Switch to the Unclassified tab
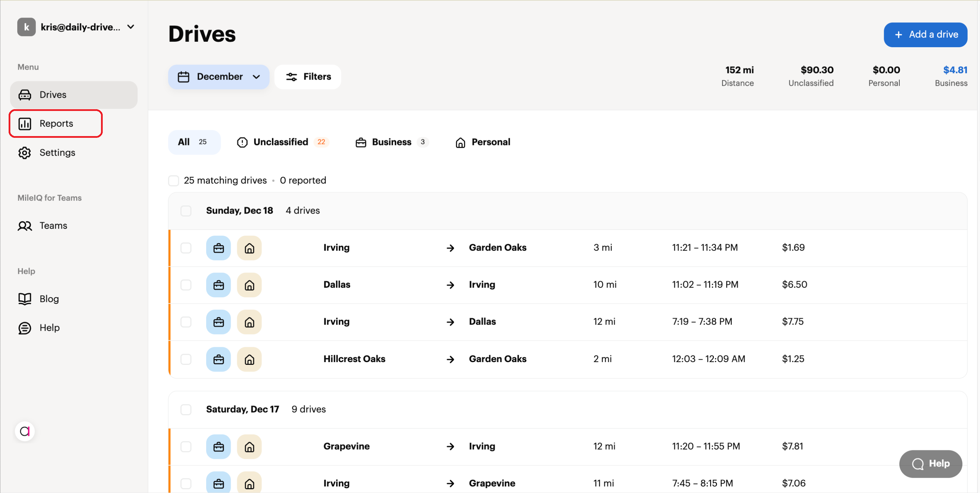The height and width of the screenshot is (493, 980). (282, 142)
